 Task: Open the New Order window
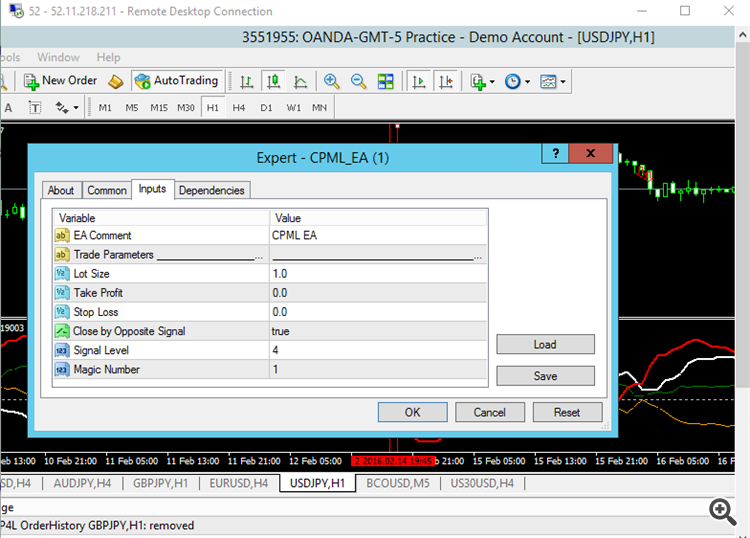coord(60,81)
